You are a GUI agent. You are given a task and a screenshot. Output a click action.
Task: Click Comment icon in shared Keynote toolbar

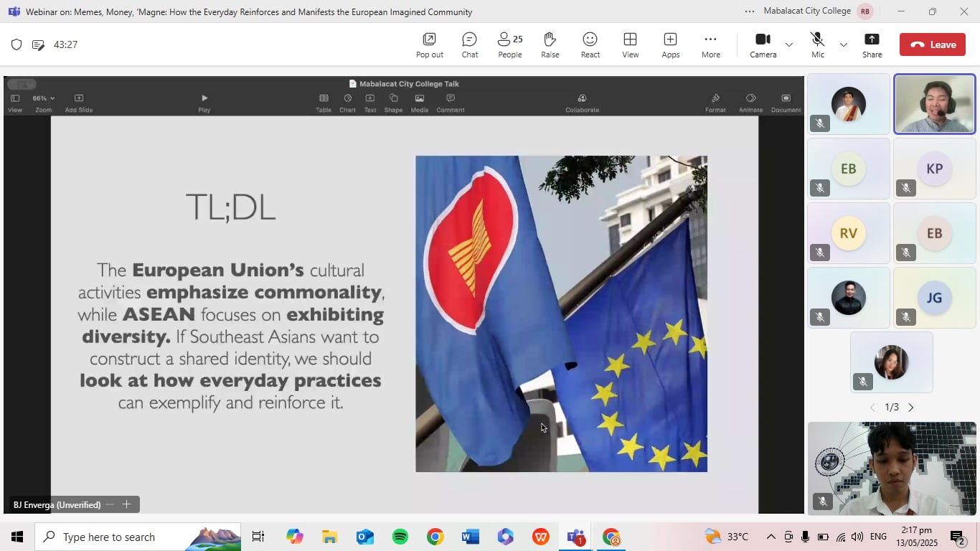[451, 103]
